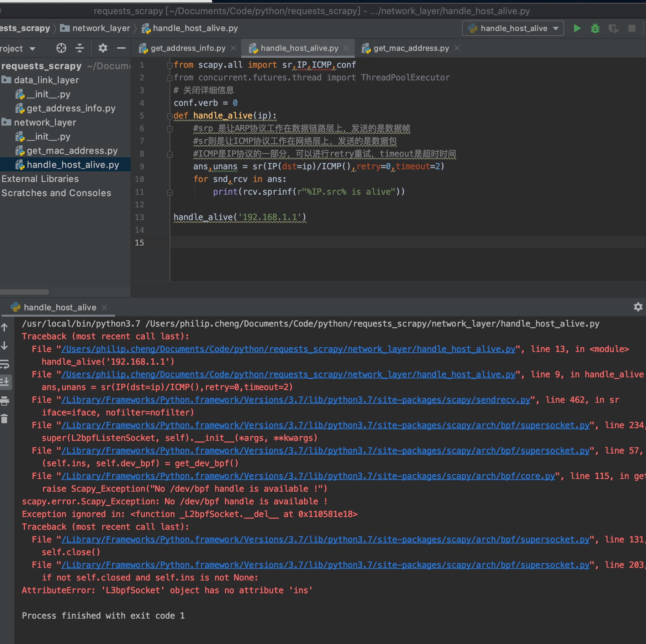Click the square Stop process button in the top toolbar

(632, 28)
